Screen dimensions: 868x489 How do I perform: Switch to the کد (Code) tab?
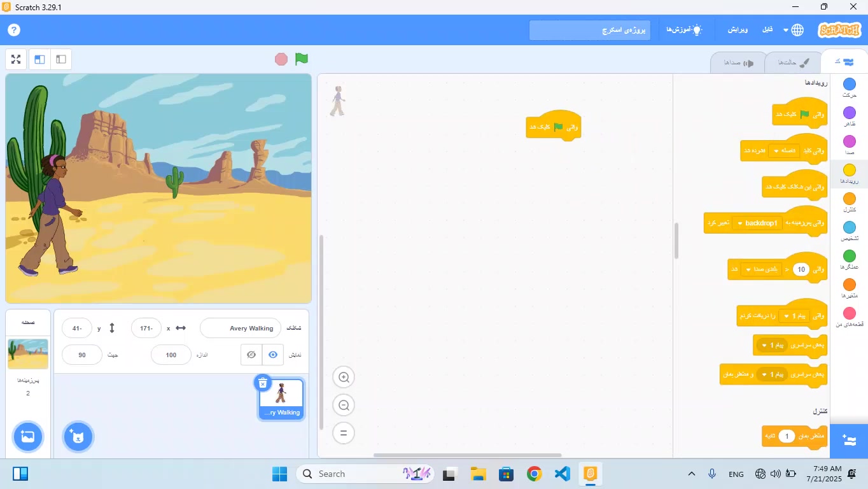pyautogui.click(x=844, y=62)
